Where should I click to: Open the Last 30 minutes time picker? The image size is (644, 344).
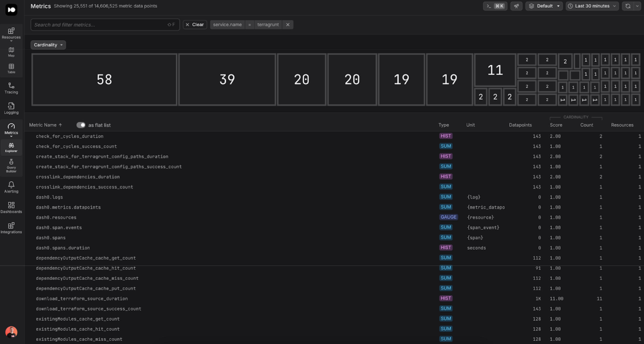(592, 6)
